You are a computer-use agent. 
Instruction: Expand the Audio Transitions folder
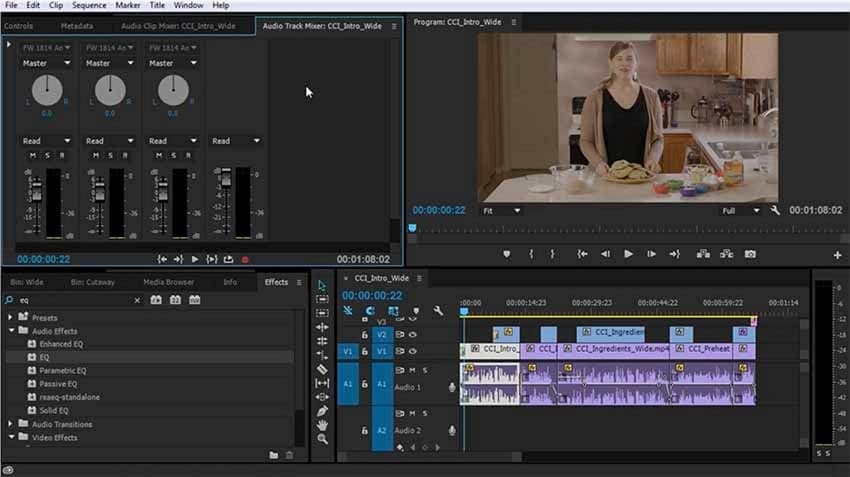(10, 424)
